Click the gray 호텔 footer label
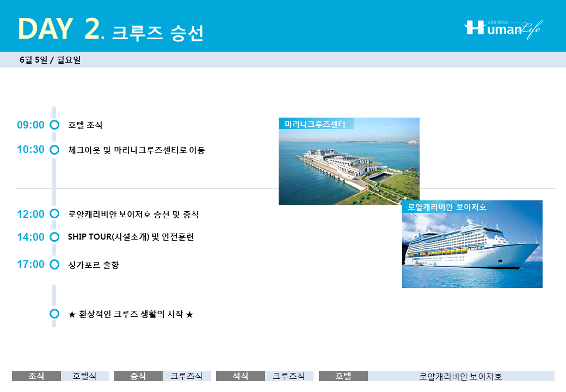Screen dimensions: 566x392 coord(343,376)
